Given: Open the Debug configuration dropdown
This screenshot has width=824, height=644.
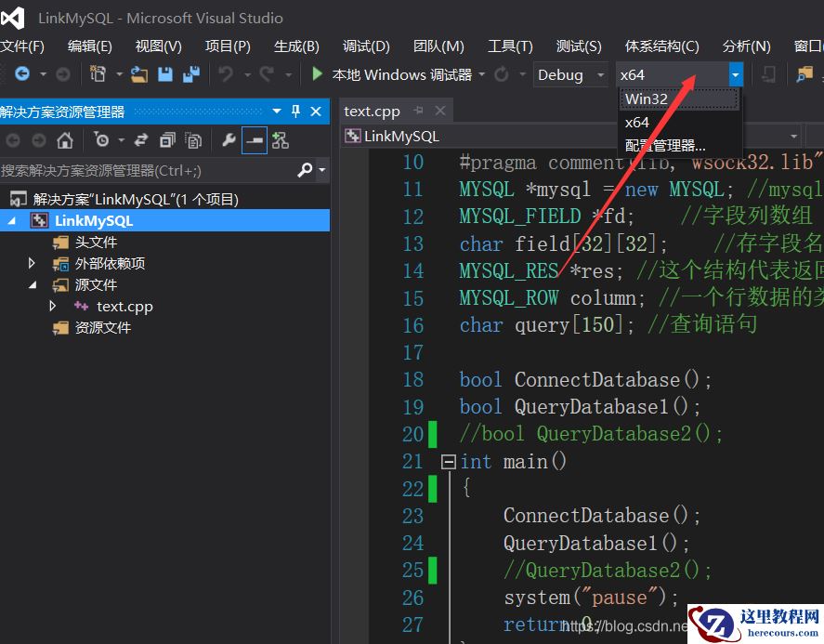Looking at the screenshot, I should [x=570, y=74].
